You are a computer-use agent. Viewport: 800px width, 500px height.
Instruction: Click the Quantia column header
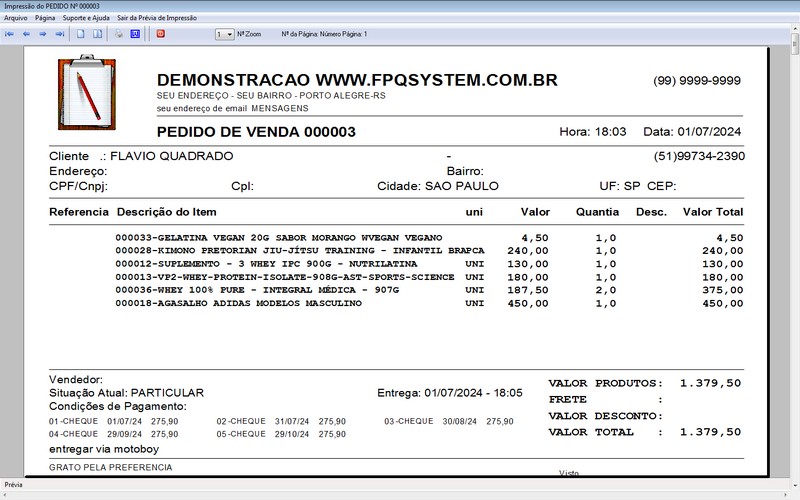click(x=597, y=212)
